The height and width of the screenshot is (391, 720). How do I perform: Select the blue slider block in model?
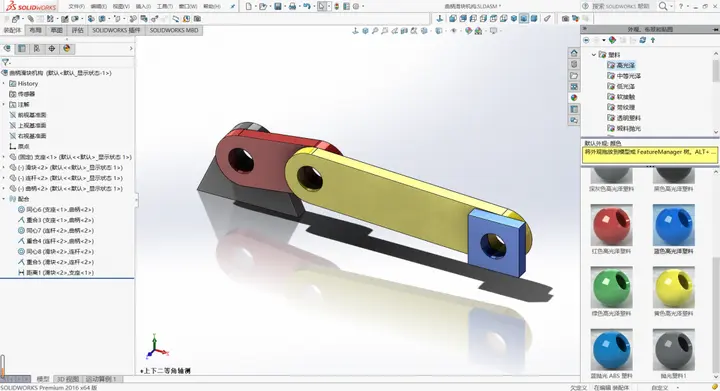[496, 242]
